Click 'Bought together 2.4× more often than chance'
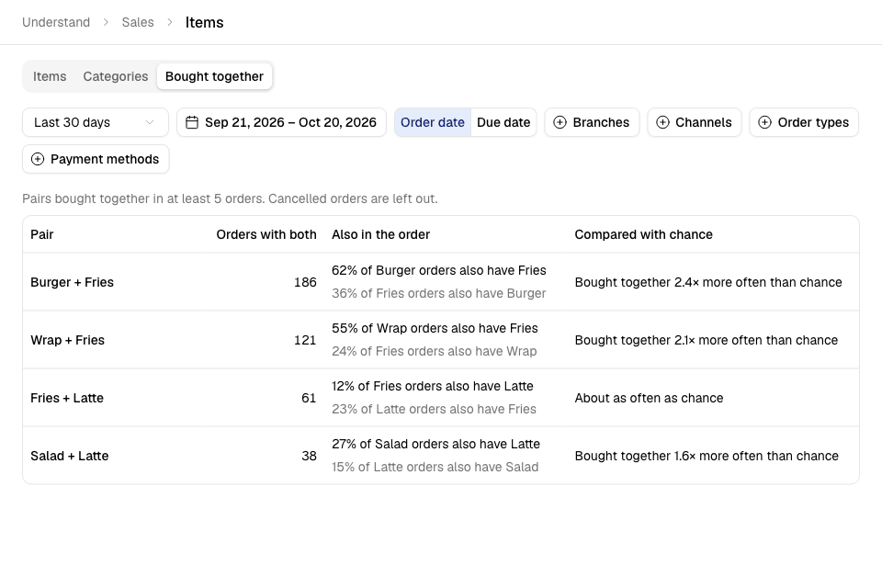Image resolution: width=882 pixels, height=588 pixels. point(708,282)
